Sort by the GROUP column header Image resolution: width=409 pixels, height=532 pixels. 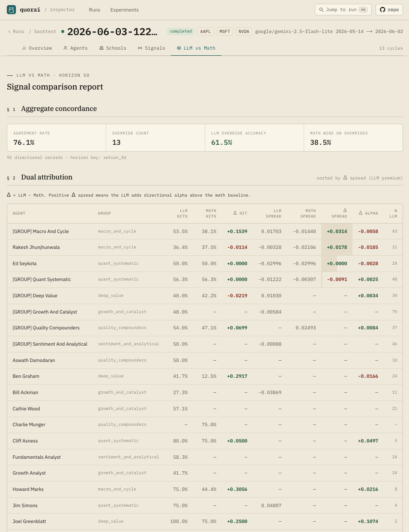(x=104, y=213)
